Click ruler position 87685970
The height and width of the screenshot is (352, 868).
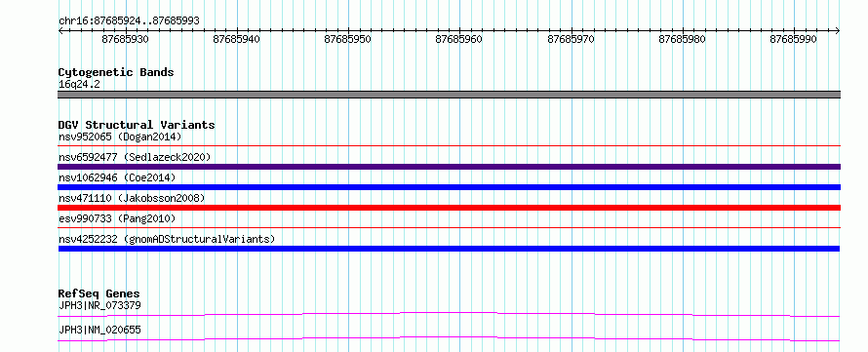point(572,39)
